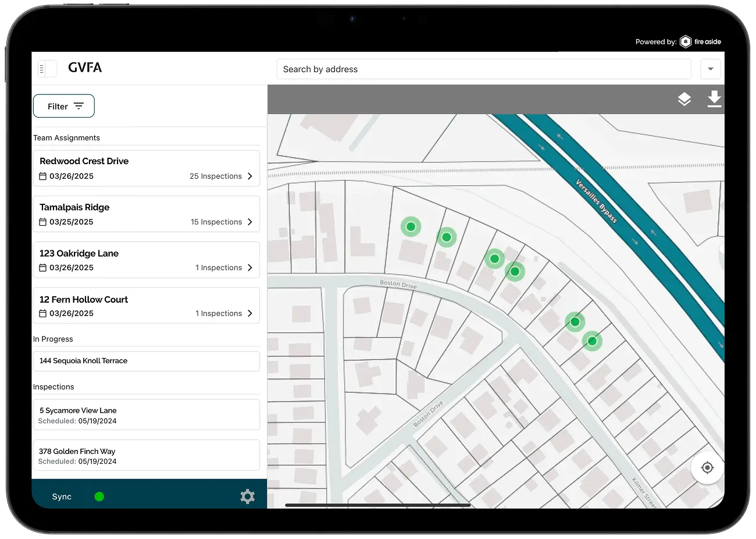Open 144 Sequoia Knoll Terrace in-progress item

tap(147, 361)
